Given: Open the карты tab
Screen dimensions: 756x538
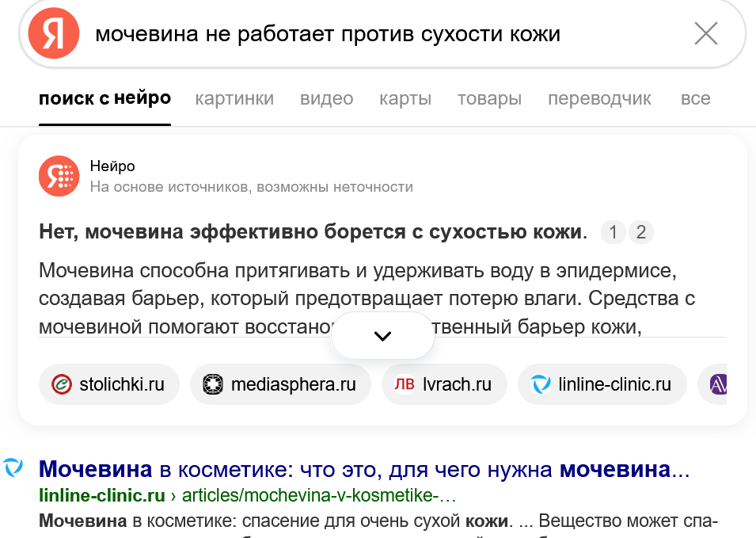Looking at the screenshot, I should click(x=405, y=99).
